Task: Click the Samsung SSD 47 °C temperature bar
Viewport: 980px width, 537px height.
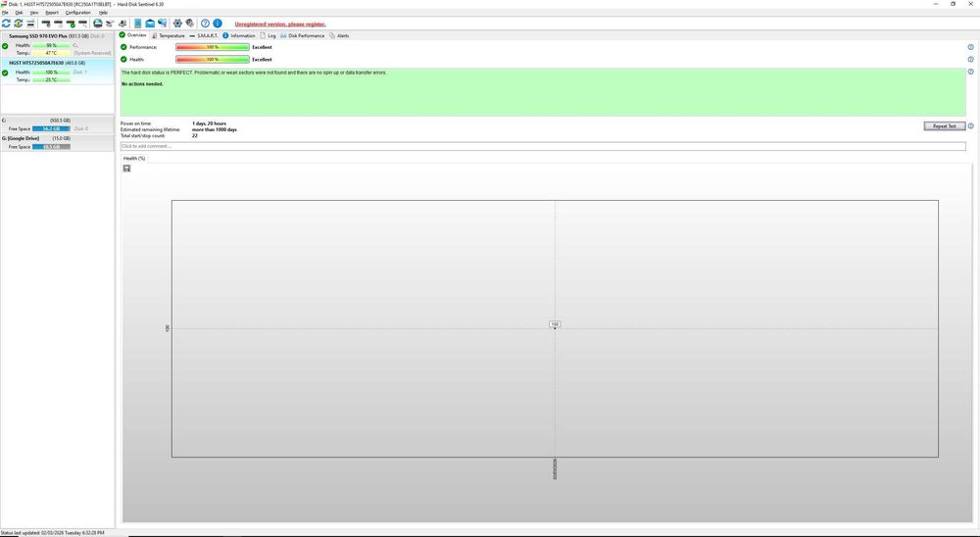Action: pyautogui.click(x=51, y=53)
